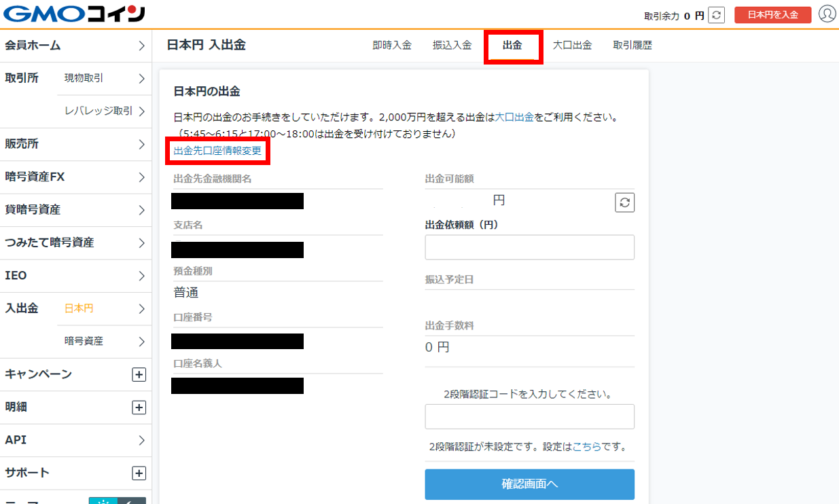The width and height of the screenshot is (839, 504).
Task: Switch to the 取引履歴 tab
Action: [632, 46]
